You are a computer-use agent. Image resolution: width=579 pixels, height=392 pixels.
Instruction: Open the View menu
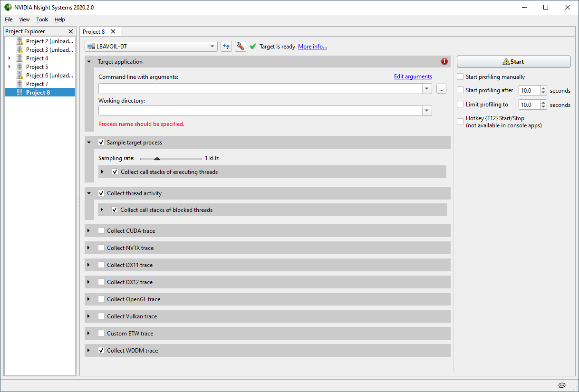(x=24, y=19)
